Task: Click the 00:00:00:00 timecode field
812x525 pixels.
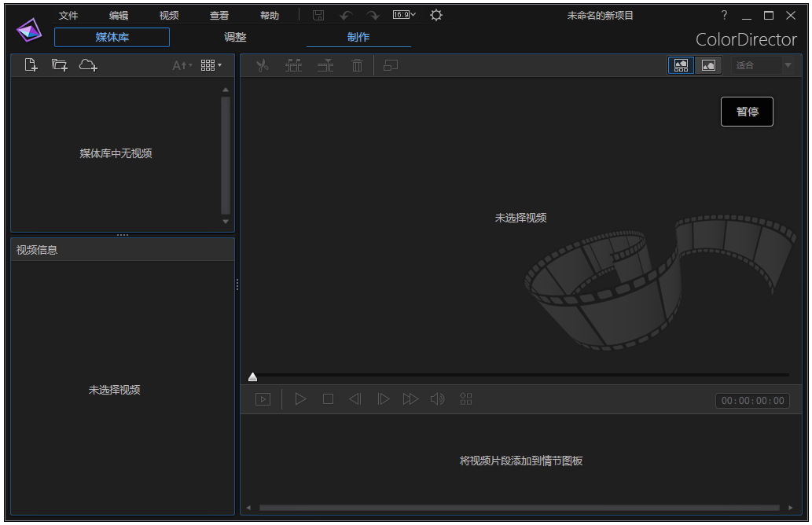Action: pyautogui.click(x=752, y=401)
